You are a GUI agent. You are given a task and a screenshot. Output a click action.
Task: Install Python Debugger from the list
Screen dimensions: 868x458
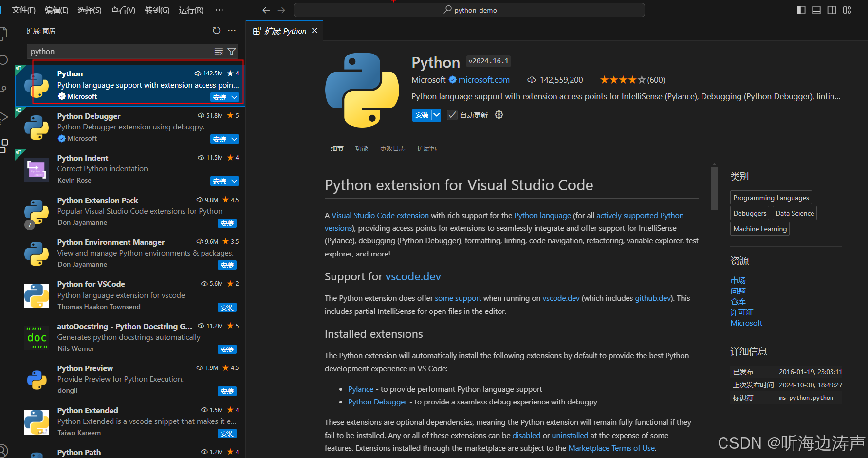(x=220, y=139)
